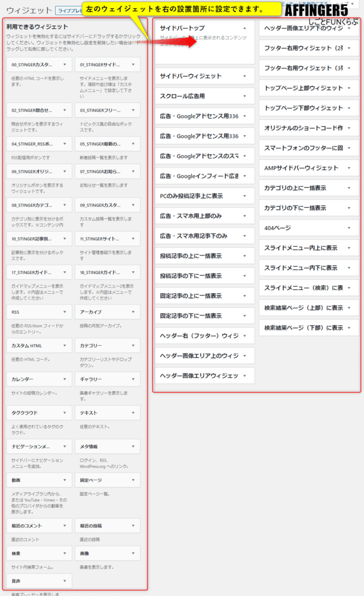Open the 最近のコメント widget dropdown
The width and height of the screenshot is (364, 596).
65,526
